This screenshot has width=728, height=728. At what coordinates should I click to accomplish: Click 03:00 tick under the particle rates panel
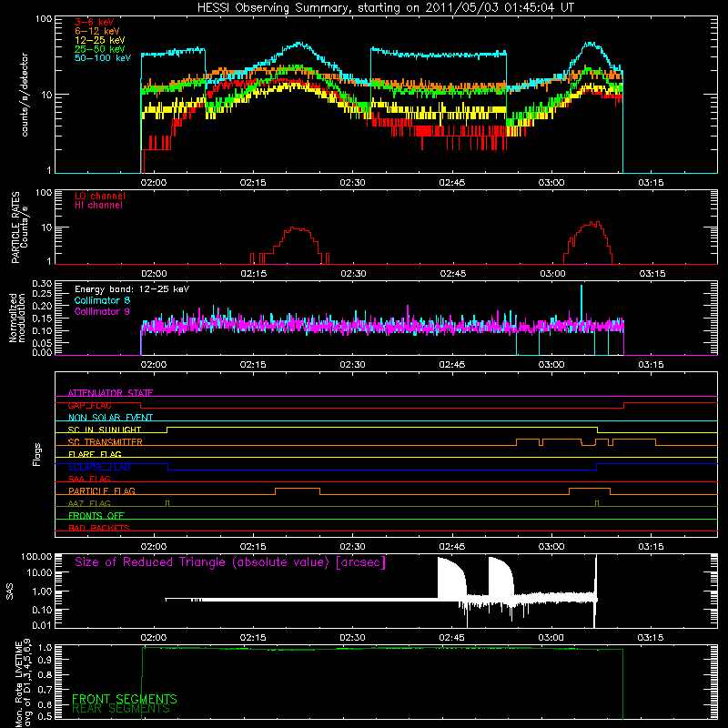552,274
